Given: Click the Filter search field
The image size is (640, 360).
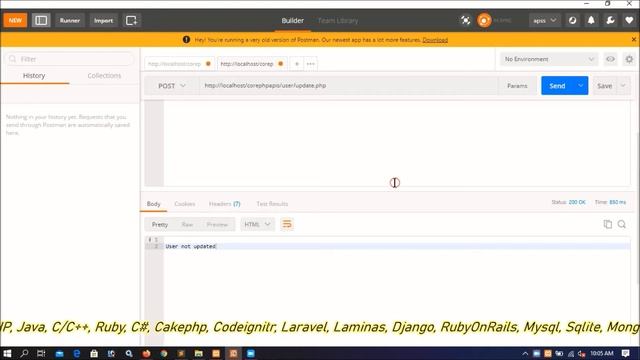Looking at the screenshot, I should click(x=70, y=59).
